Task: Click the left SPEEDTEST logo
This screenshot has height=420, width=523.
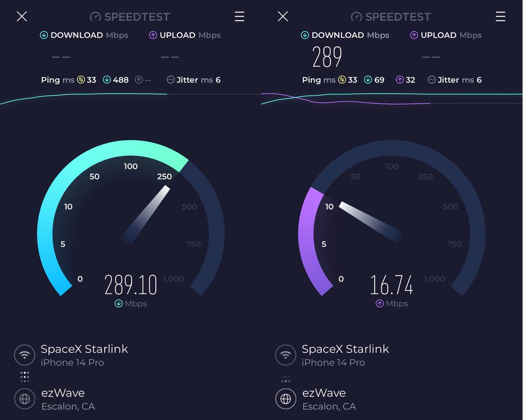Action: click(130, 17)
